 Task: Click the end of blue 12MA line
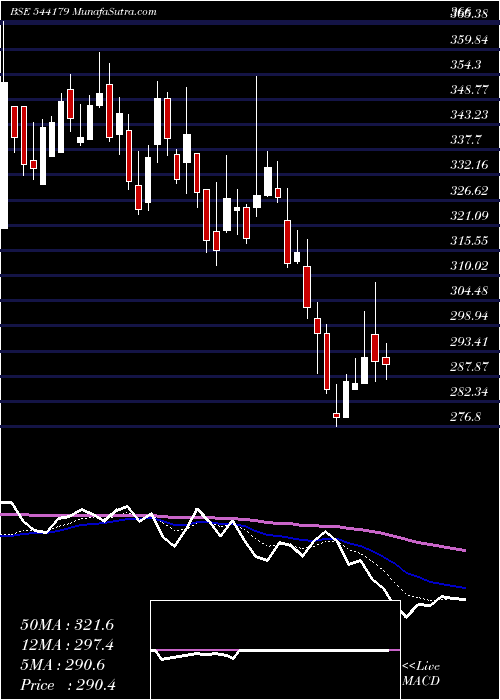point(464,588)
